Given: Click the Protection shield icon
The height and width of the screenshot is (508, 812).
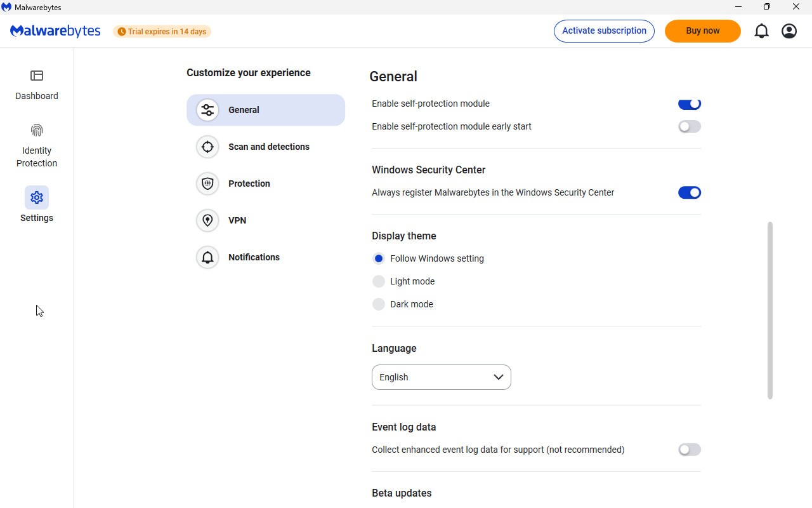Looking at the screenshot, I should tap(207, 184).
